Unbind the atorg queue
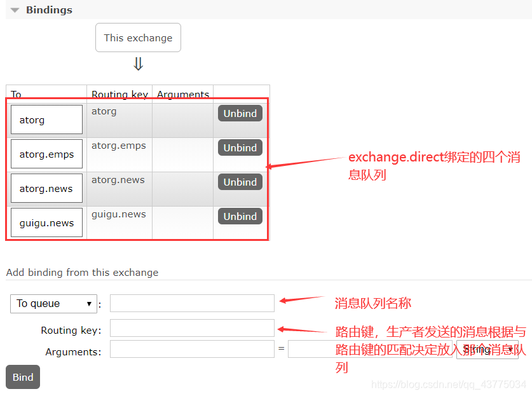Image resolution: width=532 pixels, height=396 pixels. pyautogui.click(x=240, y=113)
